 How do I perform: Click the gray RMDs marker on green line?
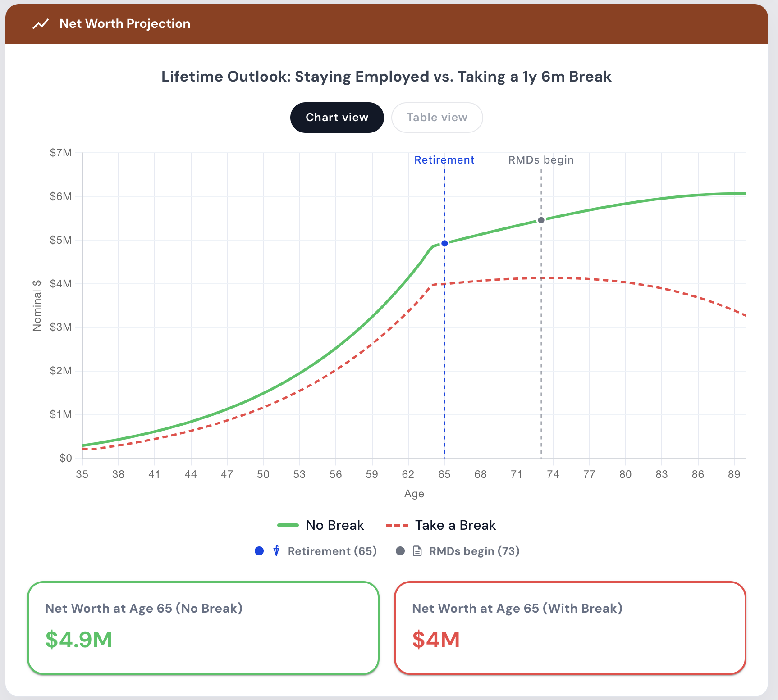point(541,220)
